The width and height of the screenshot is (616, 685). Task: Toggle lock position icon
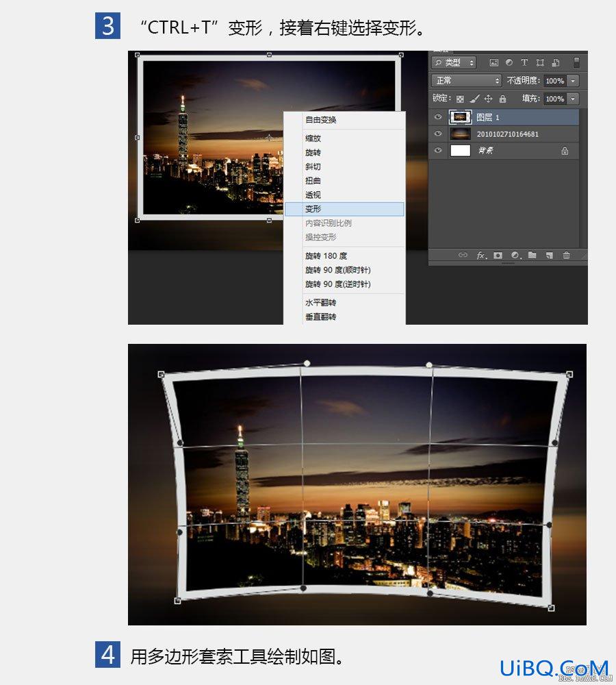tap(489, 99)
